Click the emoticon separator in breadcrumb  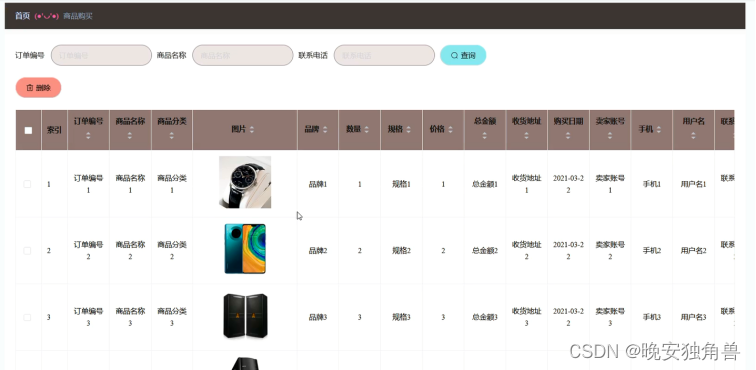tap(47, 16)
